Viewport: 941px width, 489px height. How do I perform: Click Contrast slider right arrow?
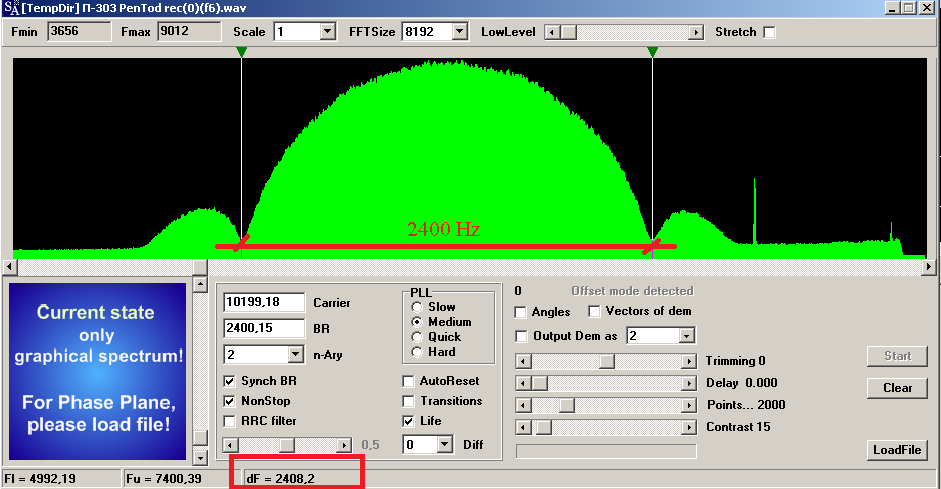coord(690,428)
